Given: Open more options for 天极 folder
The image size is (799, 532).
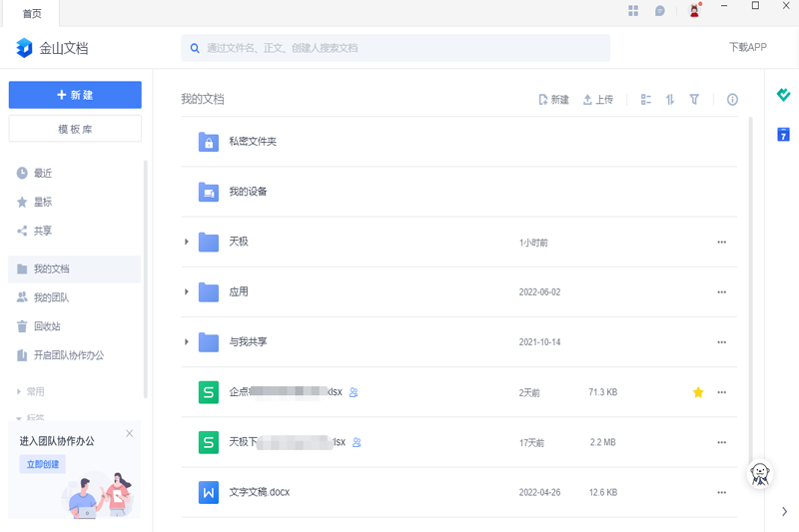Looking at the screenshot, I should click(x=721, y=242).
